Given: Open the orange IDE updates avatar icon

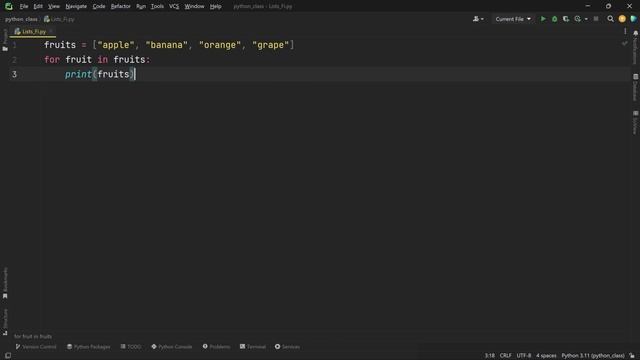Looking at the screenshot, I should click(622, 19).
